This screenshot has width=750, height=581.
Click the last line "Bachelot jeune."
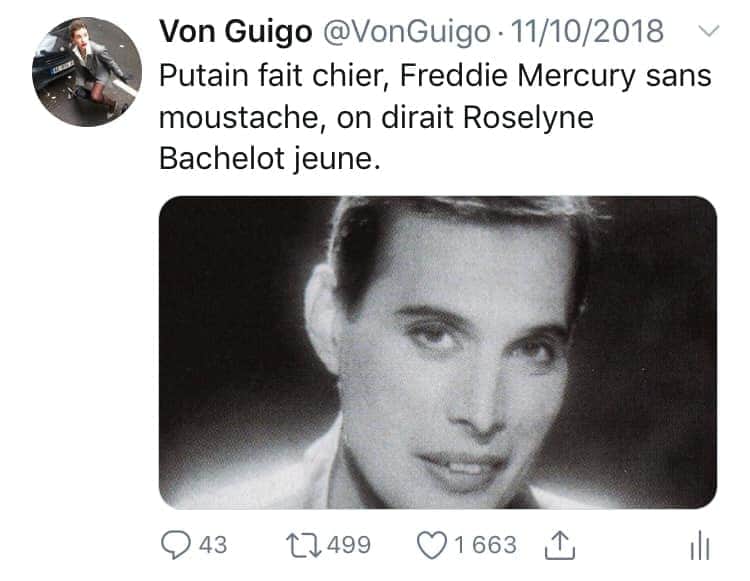click(x=270, y=160)
